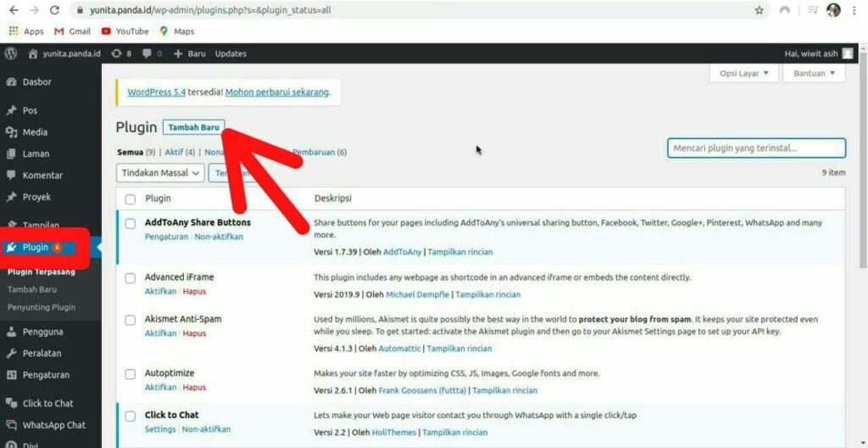The height and width of the screenshot is (448, 868).
Task: Filter plugins by Pembaruan (6)
Action: point(320,152)
